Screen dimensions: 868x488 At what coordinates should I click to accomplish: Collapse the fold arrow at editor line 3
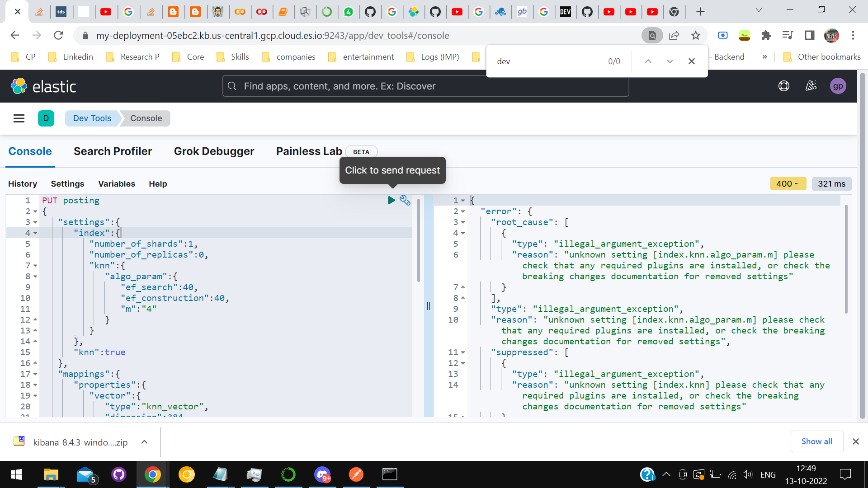[35, 222]
